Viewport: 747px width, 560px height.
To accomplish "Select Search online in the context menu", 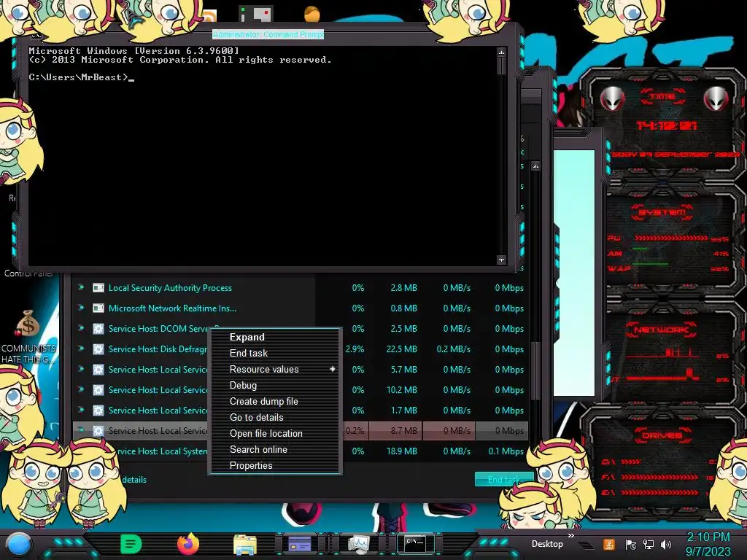I will pyautogui.click(x=274, y=449).
